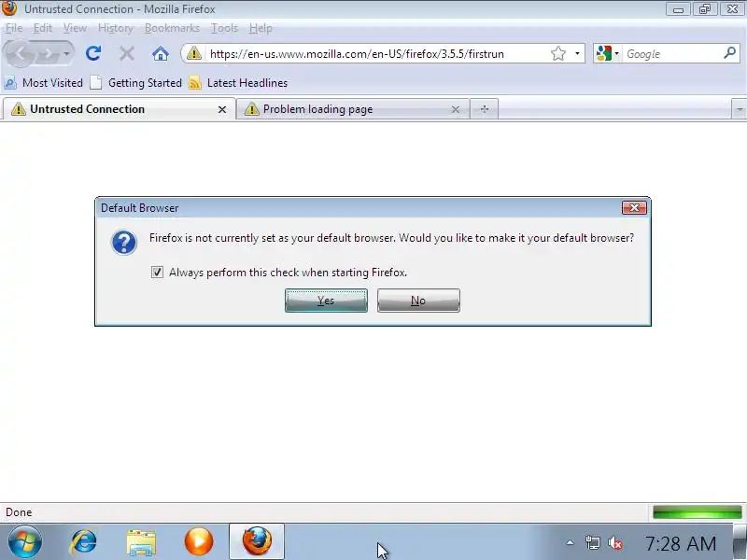Click the question mark dialog icon

click(x=124, y=242)
